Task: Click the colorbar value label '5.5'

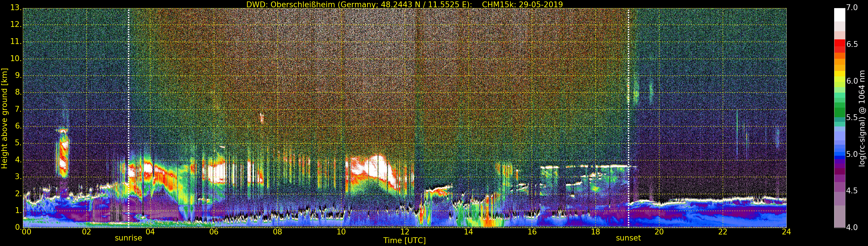Action: 852,117
